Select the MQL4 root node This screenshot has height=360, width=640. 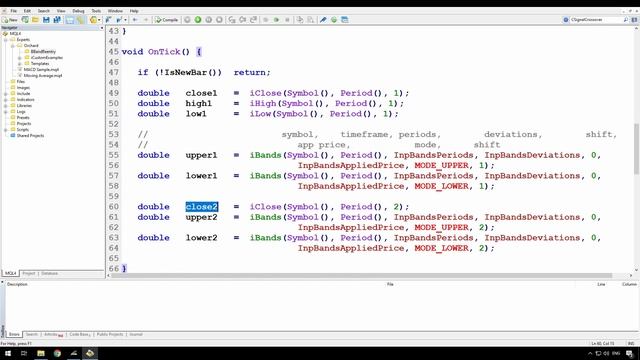(15, 33)
